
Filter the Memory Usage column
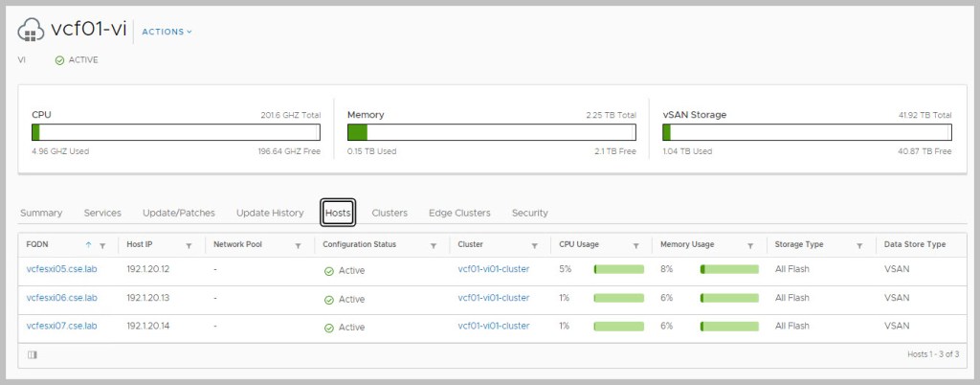[750, 245]
